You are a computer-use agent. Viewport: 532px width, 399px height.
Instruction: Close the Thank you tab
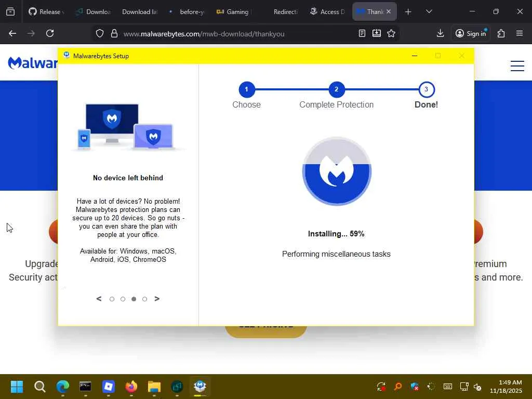coord(389,11)
